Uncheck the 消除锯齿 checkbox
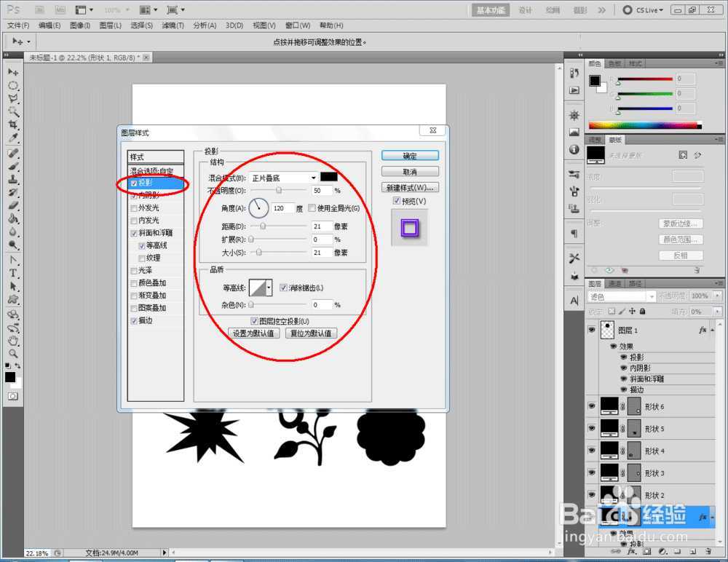Viewport: 728px width, 562px height. (284, 288)
